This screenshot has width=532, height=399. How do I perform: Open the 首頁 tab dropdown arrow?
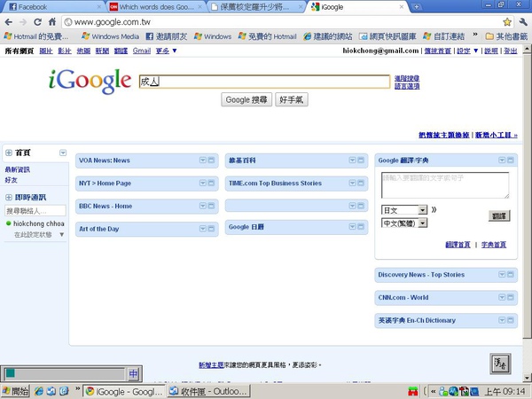(63, 153)
